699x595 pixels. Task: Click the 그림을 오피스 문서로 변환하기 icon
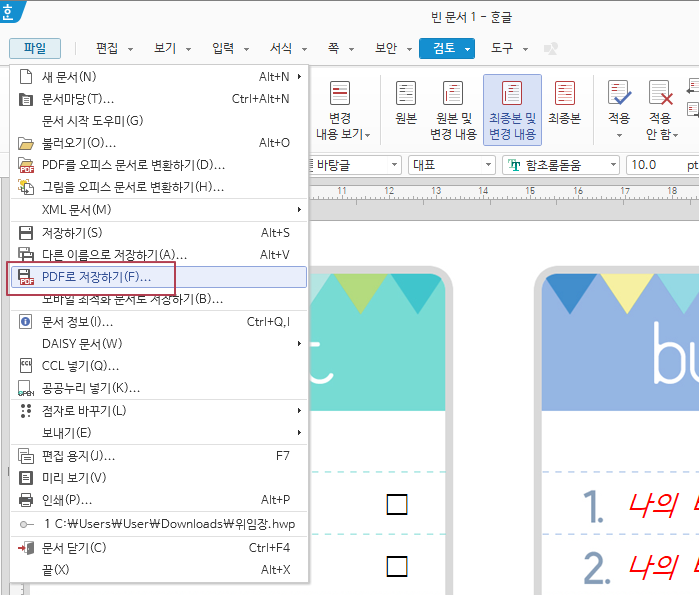[26, 187]
